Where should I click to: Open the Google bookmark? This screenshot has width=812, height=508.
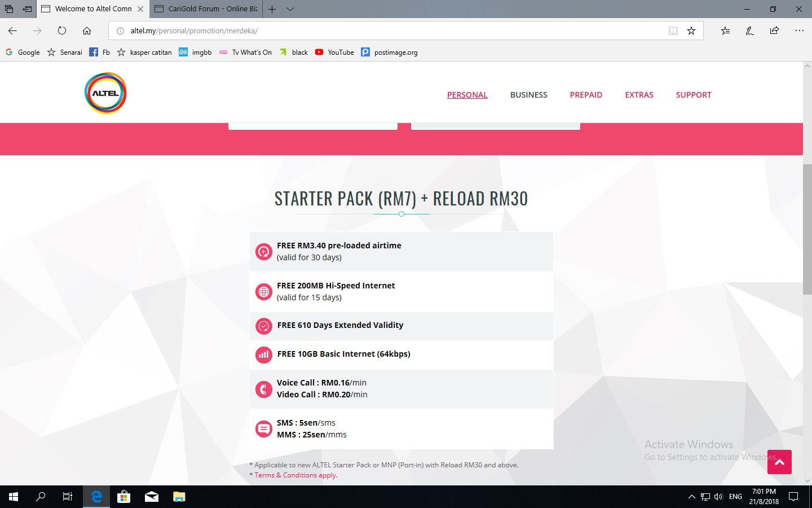pyautogui.click(x=23, y=52)
